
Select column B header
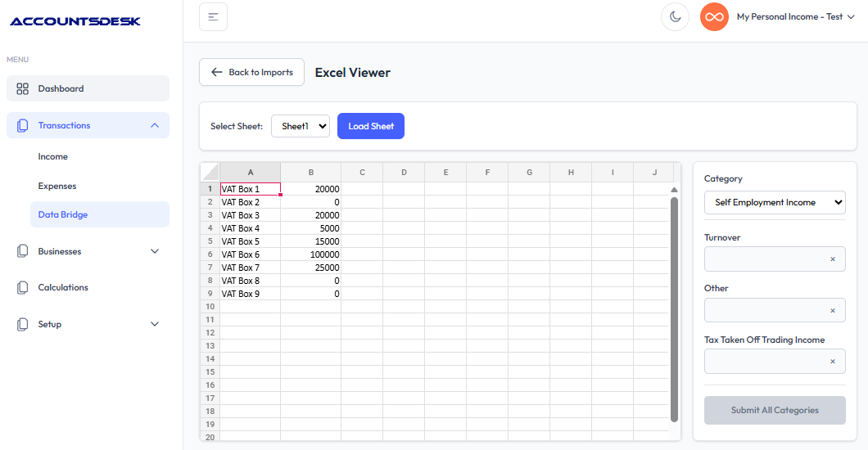click(311, 172)
